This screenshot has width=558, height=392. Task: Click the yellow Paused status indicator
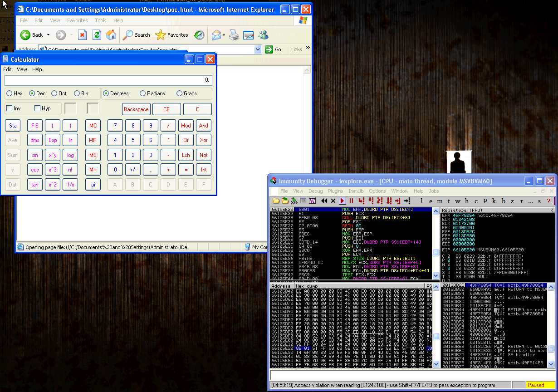click(540, 385)
